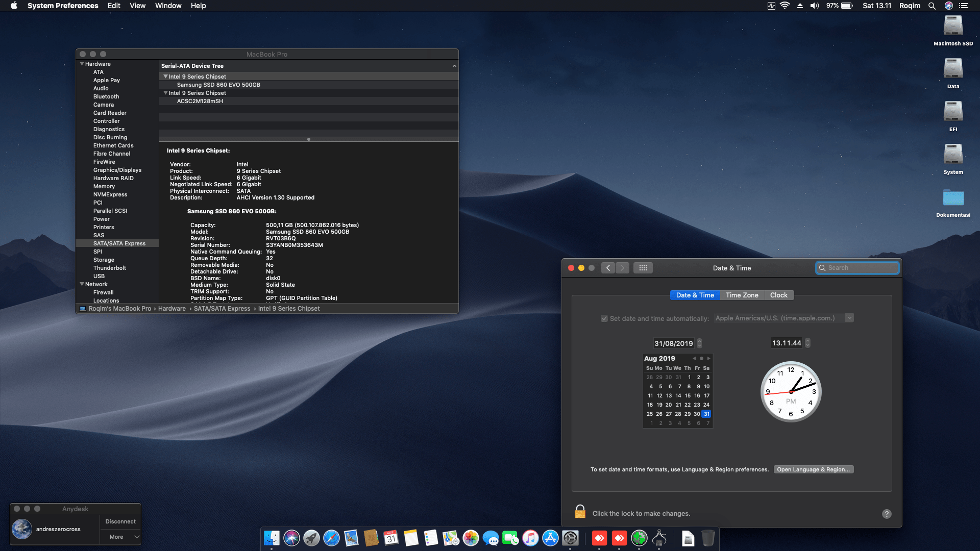Open the Apple menu

(x=14, y=6)
